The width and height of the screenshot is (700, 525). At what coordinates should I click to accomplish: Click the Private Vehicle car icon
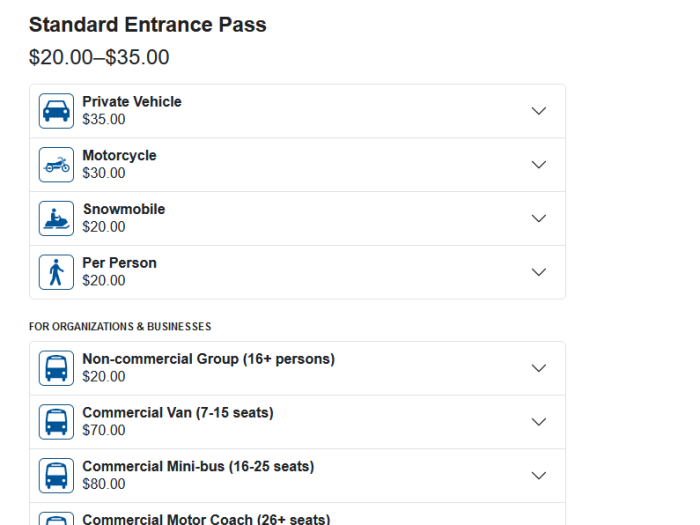coord(56,111)
